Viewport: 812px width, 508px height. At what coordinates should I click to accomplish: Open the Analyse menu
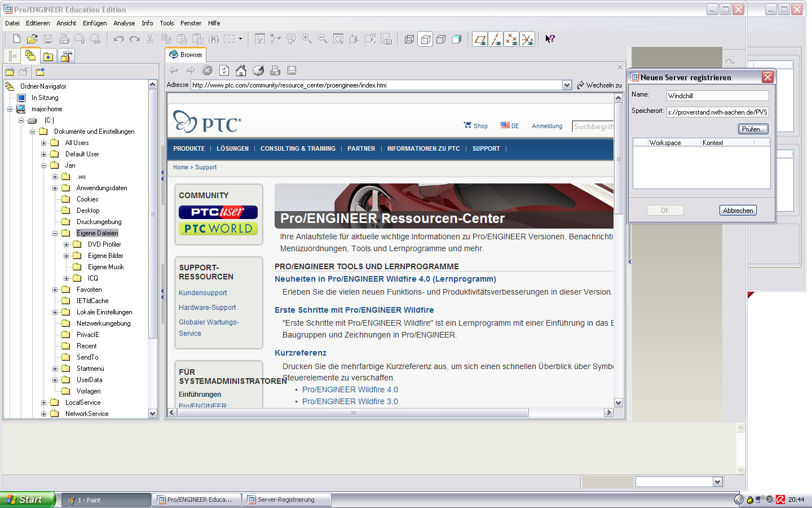pos(123,23)
